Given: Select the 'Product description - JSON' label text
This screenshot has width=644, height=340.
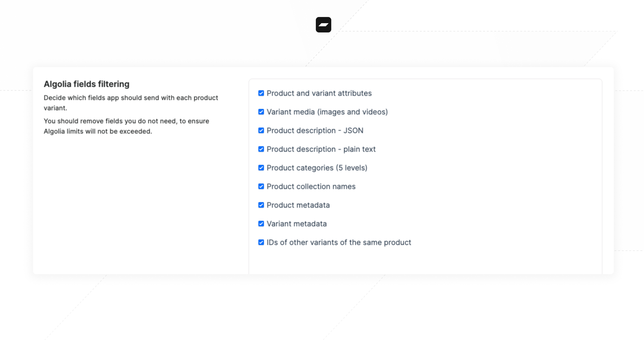Looking at the screenshot, I should pos(315,130).
